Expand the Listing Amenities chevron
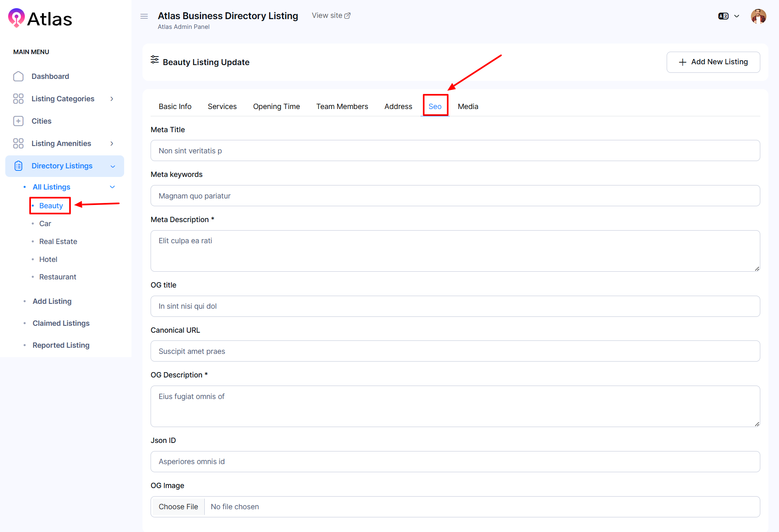The height and width of the screenshot is (532, 779). 112,144
